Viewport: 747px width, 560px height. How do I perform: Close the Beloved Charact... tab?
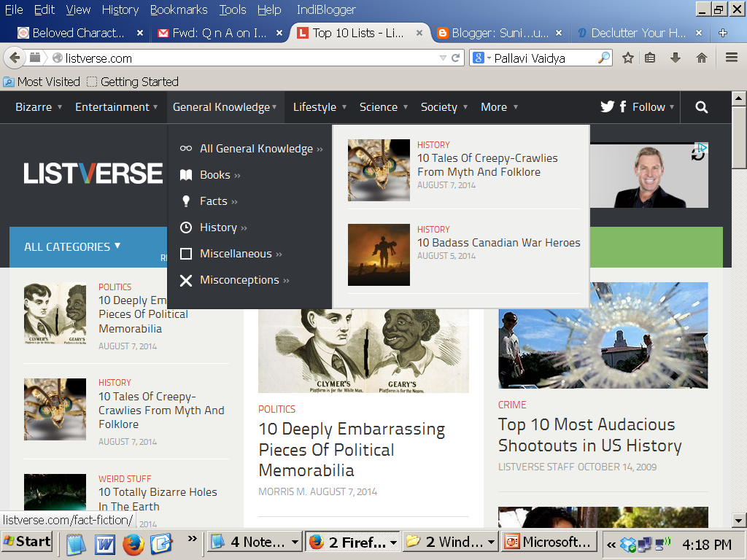point(140,33)
